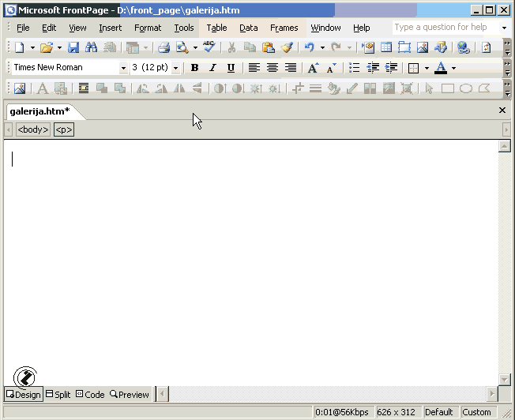Click the Format Painter brush icon
This screenshot has width=515, height=420.
[x=287, y=47]
